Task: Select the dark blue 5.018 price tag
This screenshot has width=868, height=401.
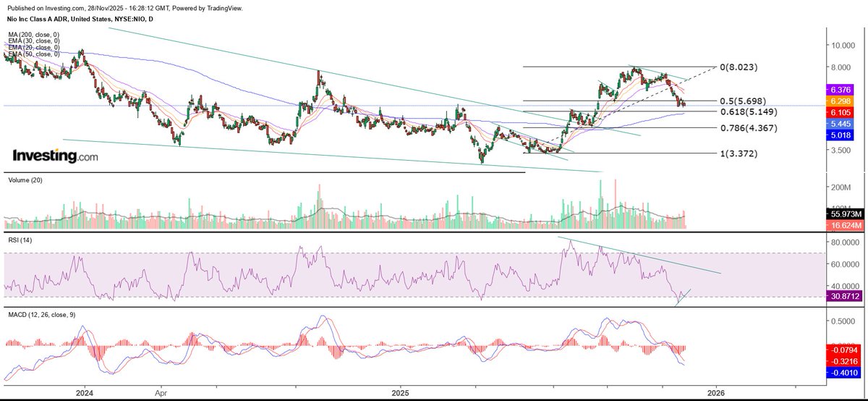Action: pos(842,135)
